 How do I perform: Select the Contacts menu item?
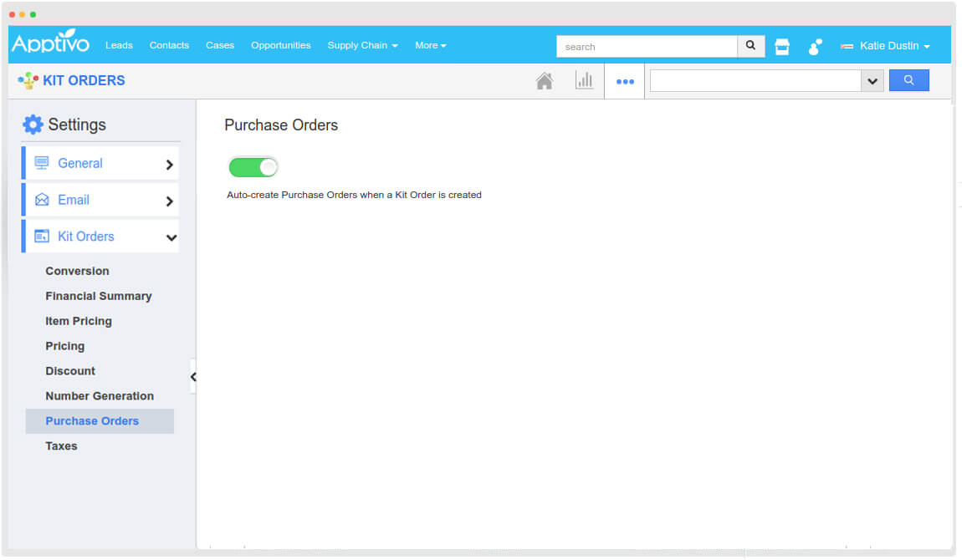(169, 46)
